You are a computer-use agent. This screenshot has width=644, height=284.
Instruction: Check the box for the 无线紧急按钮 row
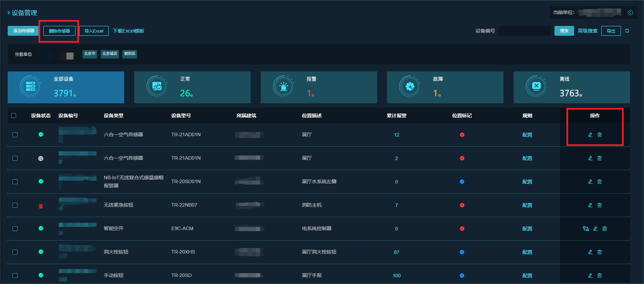pyautogui.click(x=15, y=205)
